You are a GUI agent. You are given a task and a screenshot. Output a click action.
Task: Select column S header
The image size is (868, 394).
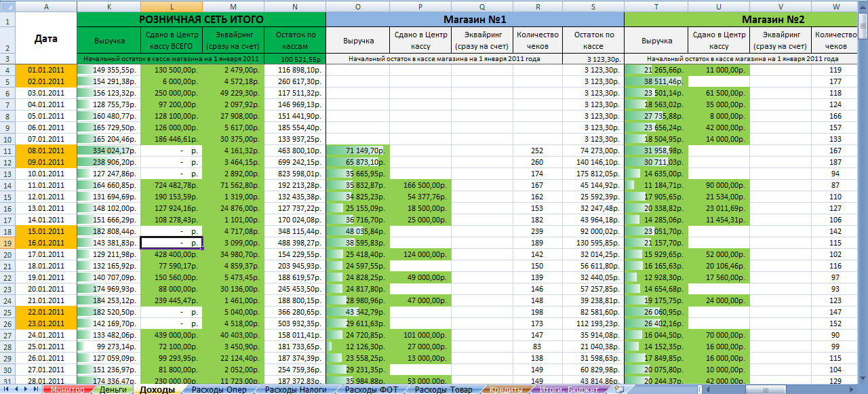click(x=593, y=6)
